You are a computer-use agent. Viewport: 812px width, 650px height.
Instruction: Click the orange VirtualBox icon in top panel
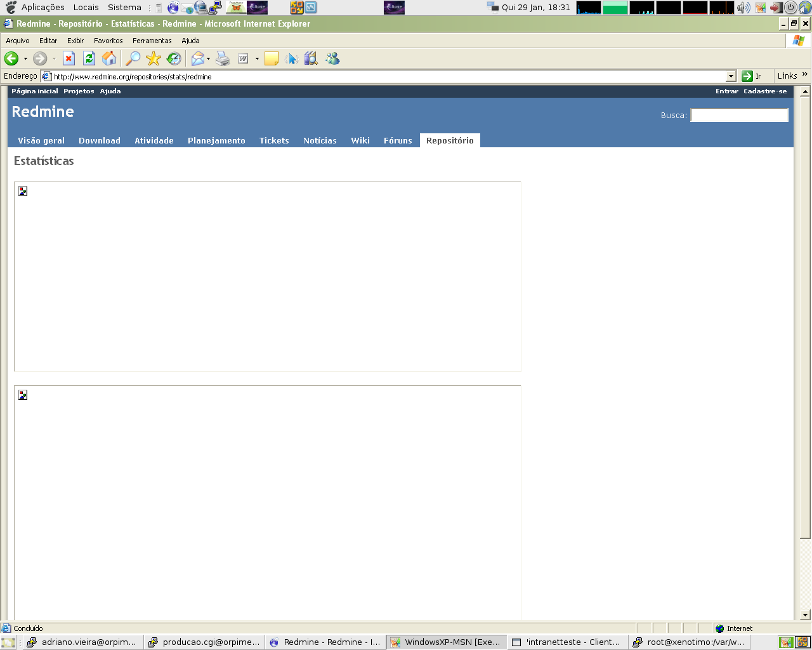[296, 8]
